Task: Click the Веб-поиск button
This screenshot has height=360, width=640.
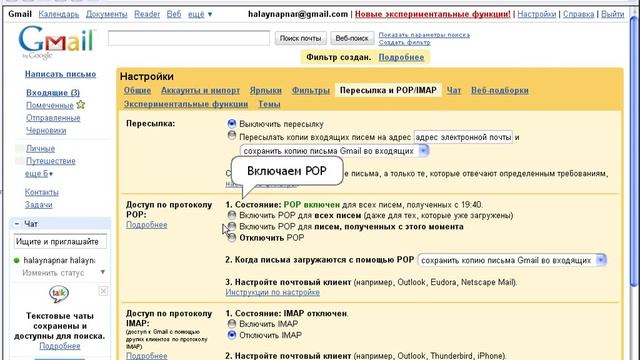Action: click(352, 38)
